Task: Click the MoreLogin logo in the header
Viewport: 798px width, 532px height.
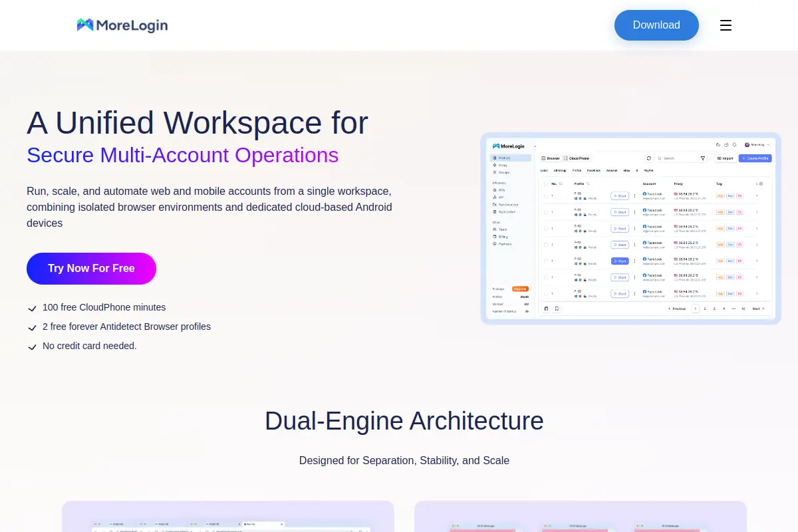Action: click(x=122, y=25)
